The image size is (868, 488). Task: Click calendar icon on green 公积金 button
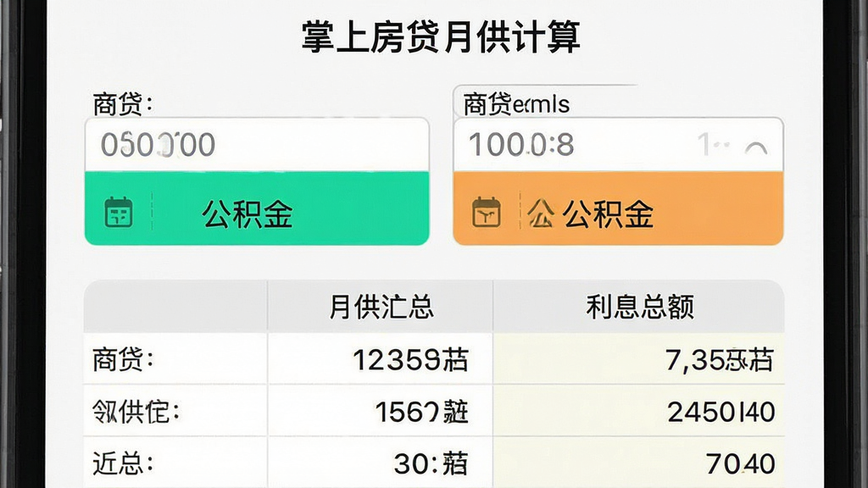coord(119,212)
